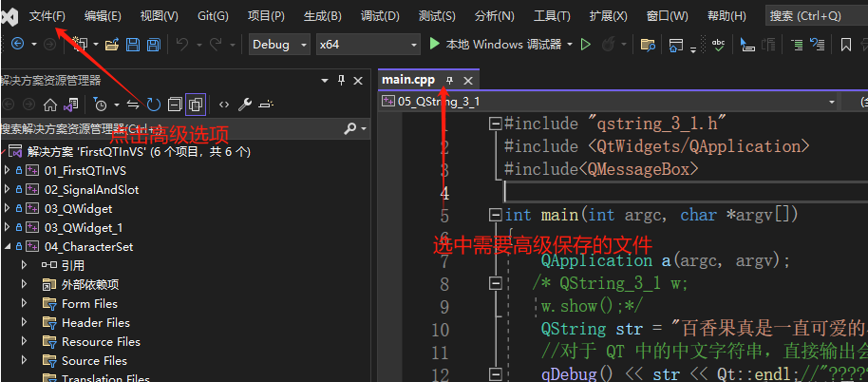The width and height of the screenshot is (868, 382).
Task: Select the 03_QWidget_1 project
Action: [x=84, y=227]
